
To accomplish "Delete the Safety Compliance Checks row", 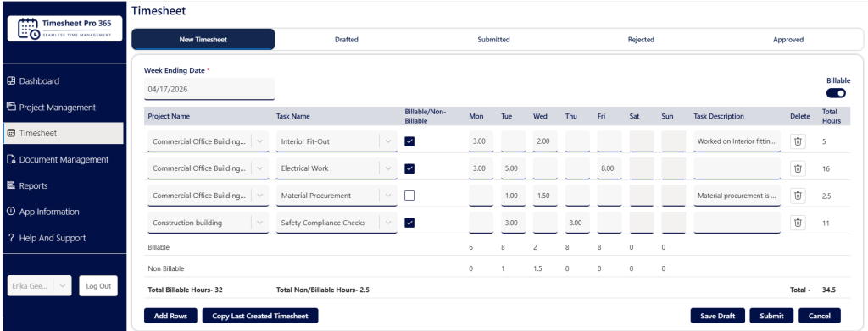I will pos(798,223).
